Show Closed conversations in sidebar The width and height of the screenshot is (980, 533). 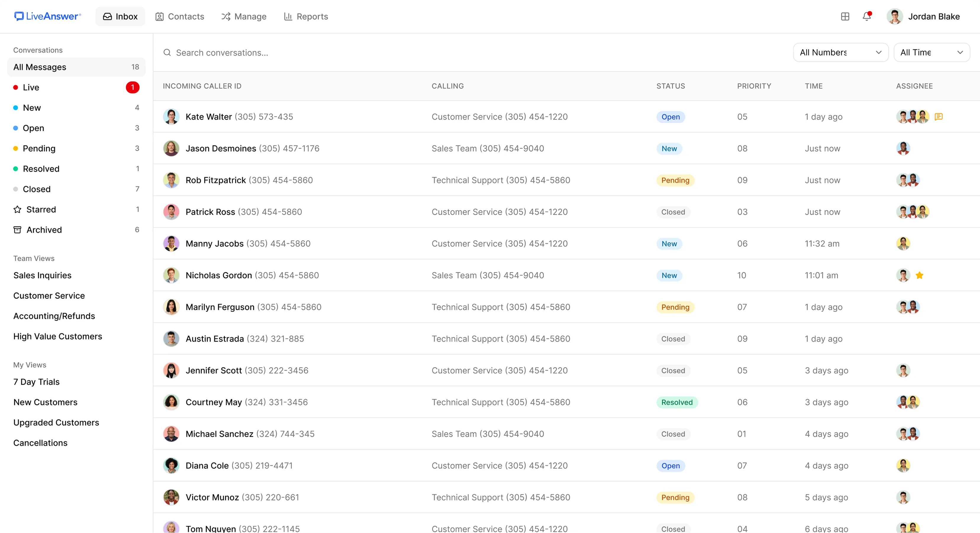point(76,189)
